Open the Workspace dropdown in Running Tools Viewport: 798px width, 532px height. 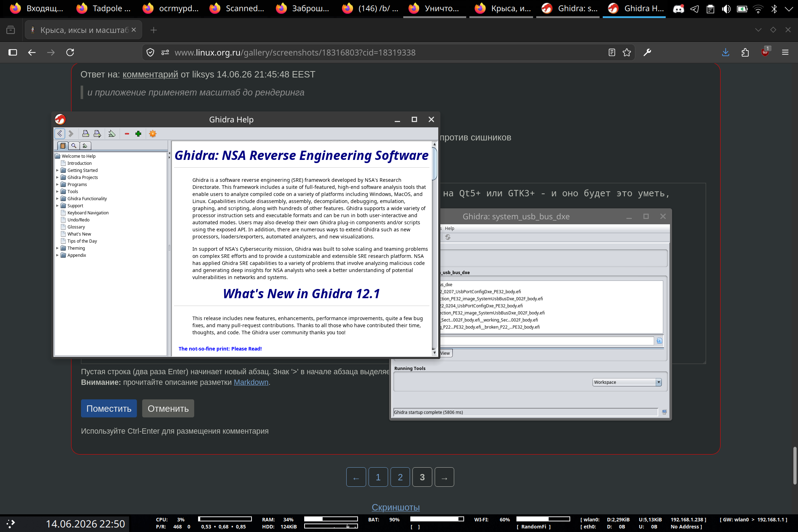[x=627, y=382]
